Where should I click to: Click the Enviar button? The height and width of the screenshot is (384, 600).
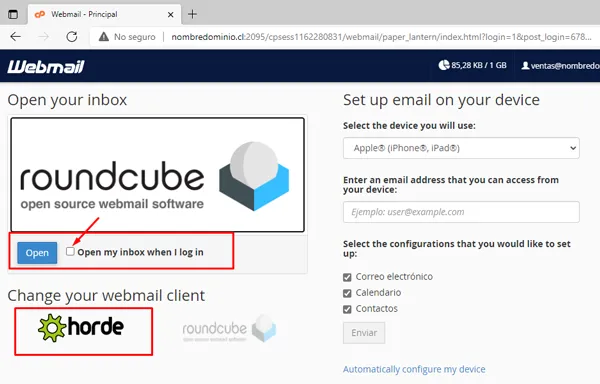point(364,333)
